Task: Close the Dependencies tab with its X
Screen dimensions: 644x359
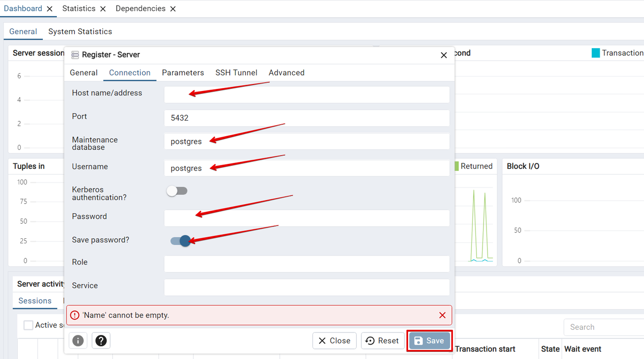Action: 173,9
